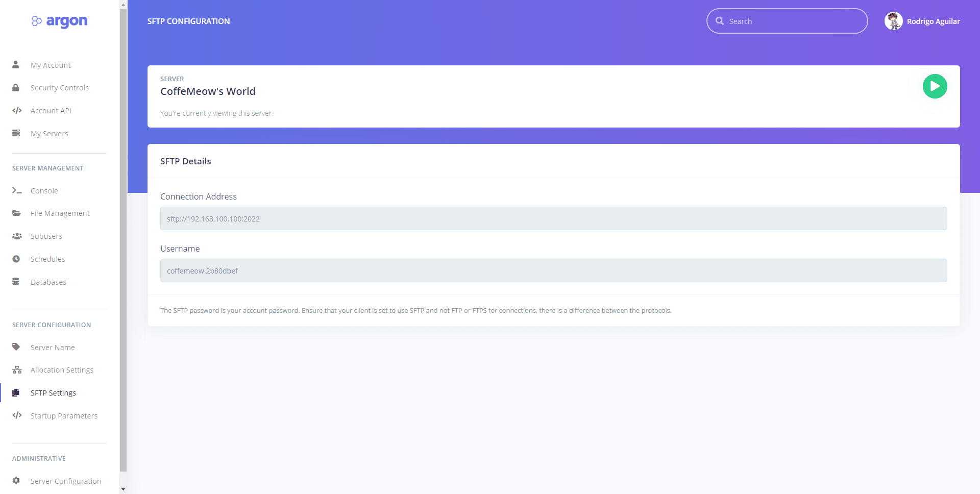Focus the Search input field

(x=794, y=21)
